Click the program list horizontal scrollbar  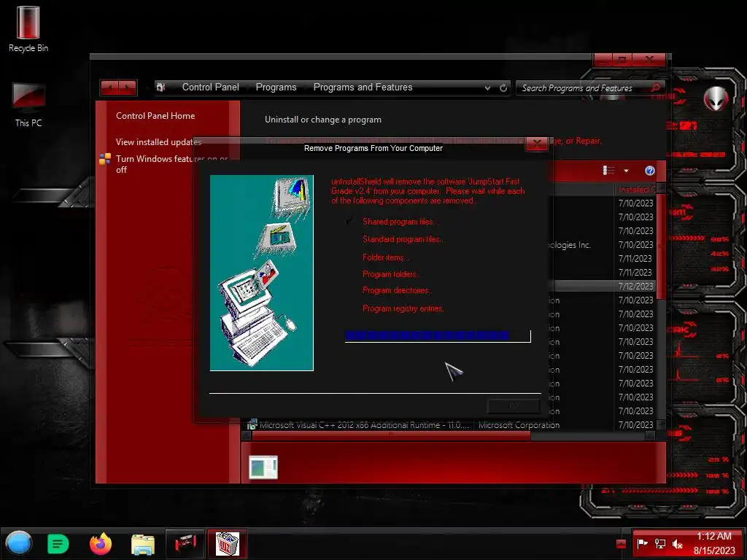tap(391, 436)
